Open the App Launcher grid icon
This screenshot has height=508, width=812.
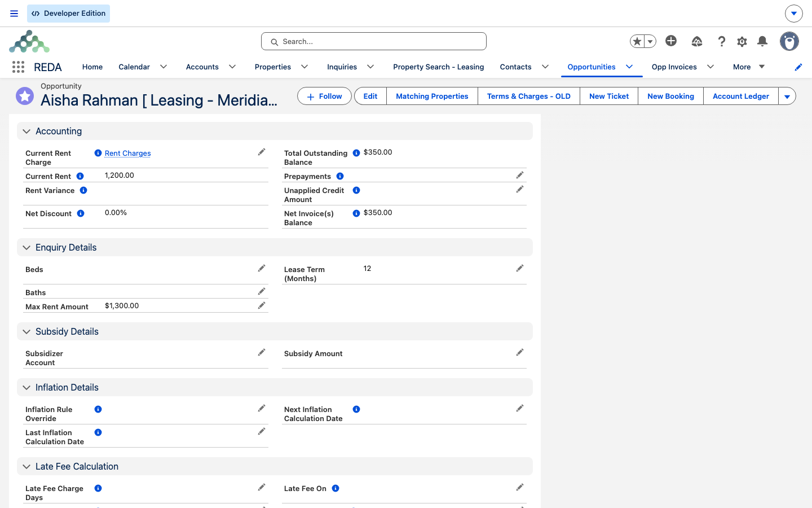18,67
